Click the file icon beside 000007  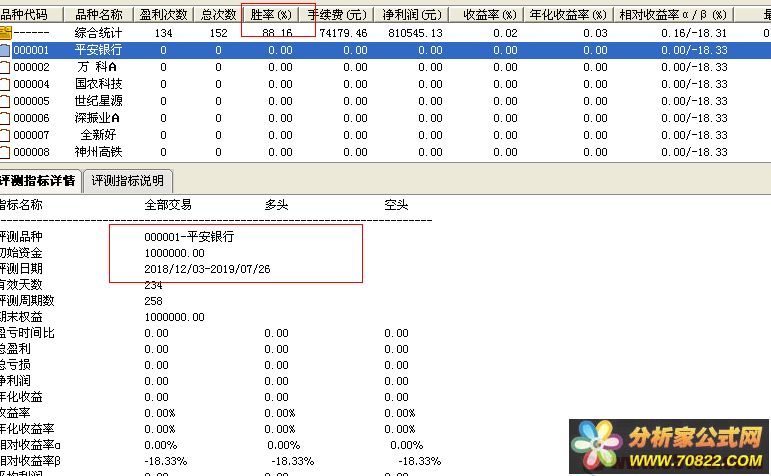5,135
